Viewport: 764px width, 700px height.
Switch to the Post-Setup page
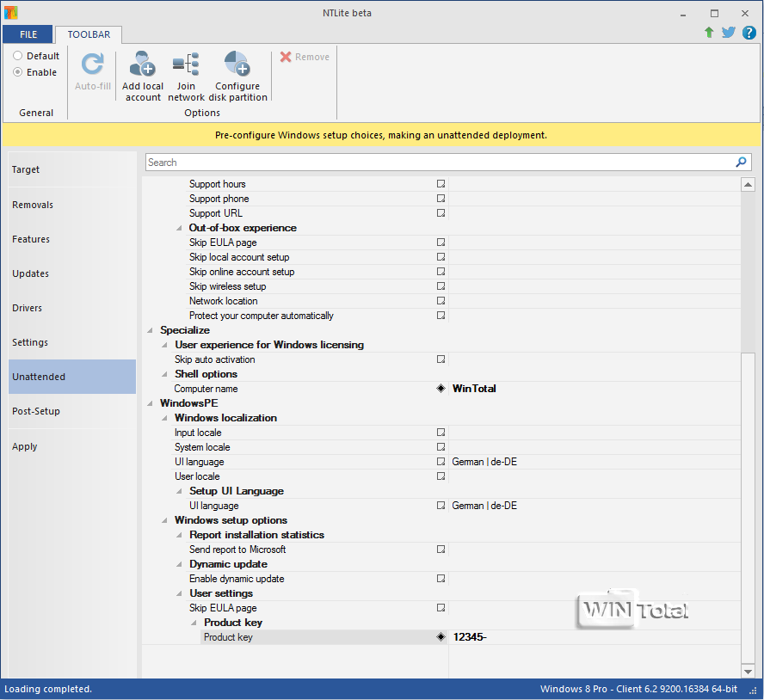pyautogui.click(x=36, y=411)
